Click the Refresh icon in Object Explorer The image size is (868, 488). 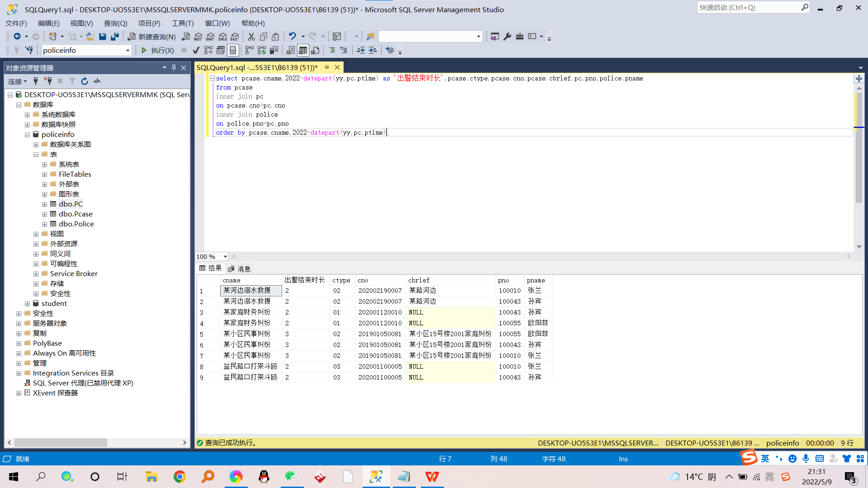[x=85, y=81]
